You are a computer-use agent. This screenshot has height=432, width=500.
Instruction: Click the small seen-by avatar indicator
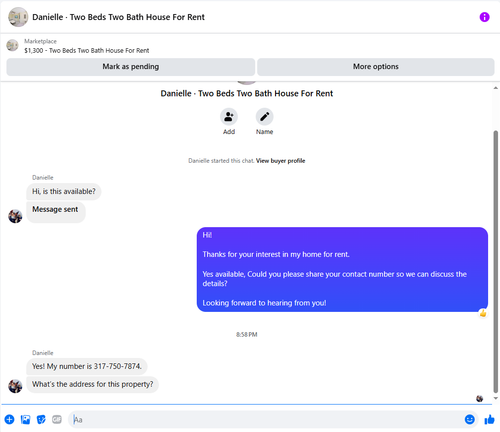click(479, 398)
